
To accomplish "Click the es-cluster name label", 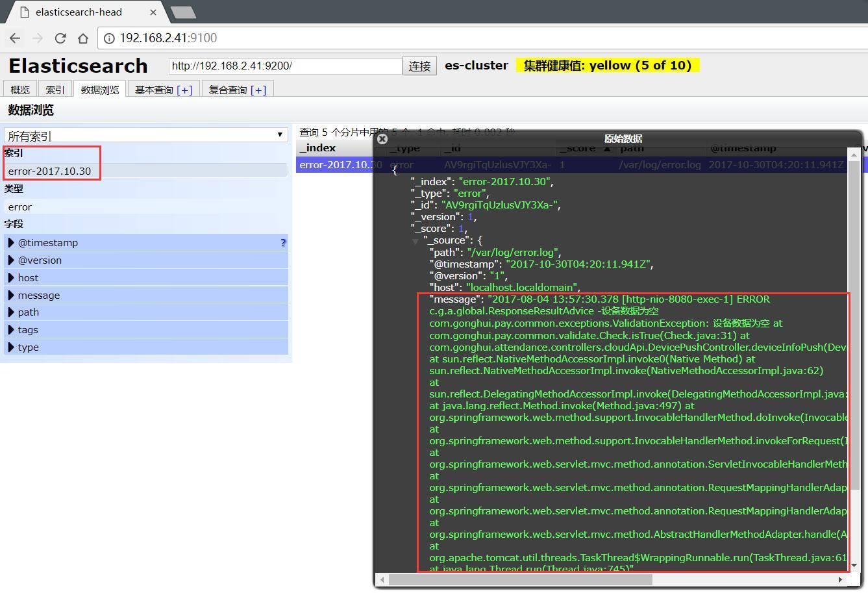I will (477, 66).
